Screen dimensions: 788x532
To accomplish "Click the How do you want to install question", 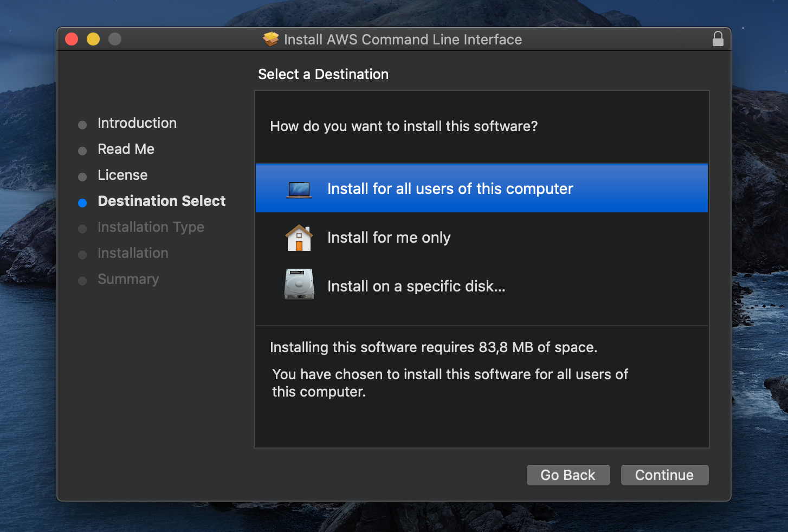I will coord(404,126).
